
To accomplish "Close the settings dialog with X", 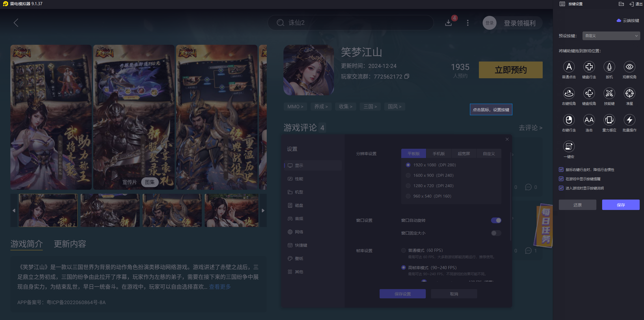I will pos(507,139).
